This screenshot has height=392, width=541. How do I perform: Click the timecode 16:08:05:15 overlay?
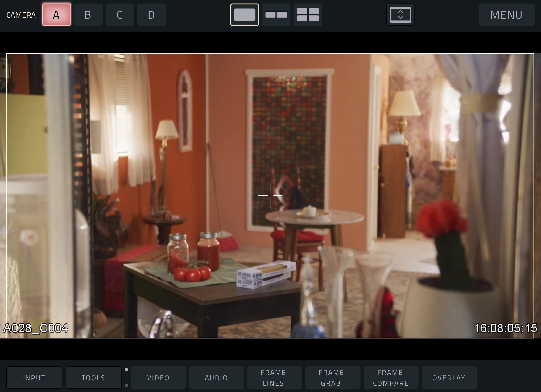[x=506, y=328]
